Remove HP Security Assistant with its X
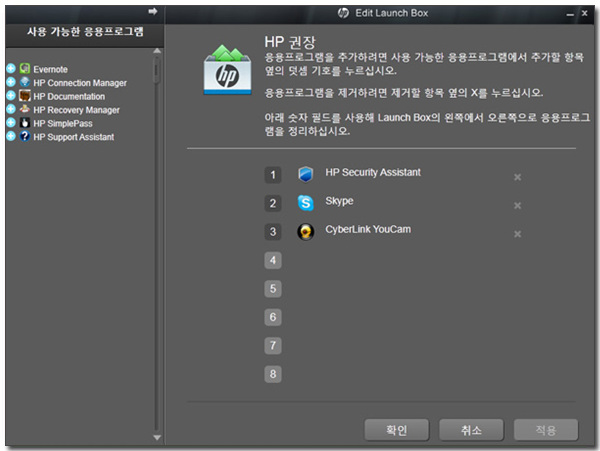The height and width of the screenshot is (451, 600). [x=517, y=177]
